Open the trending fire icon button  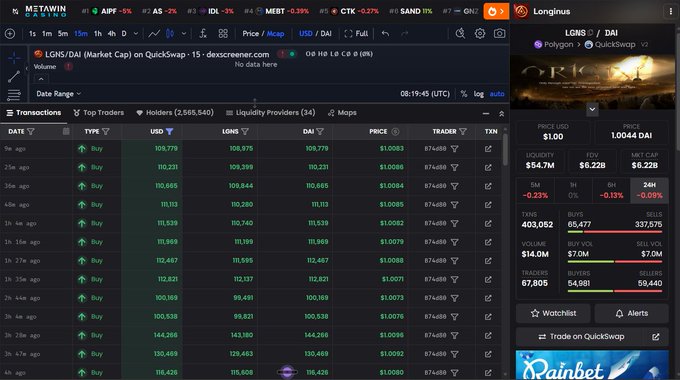[x=496, y=11]
